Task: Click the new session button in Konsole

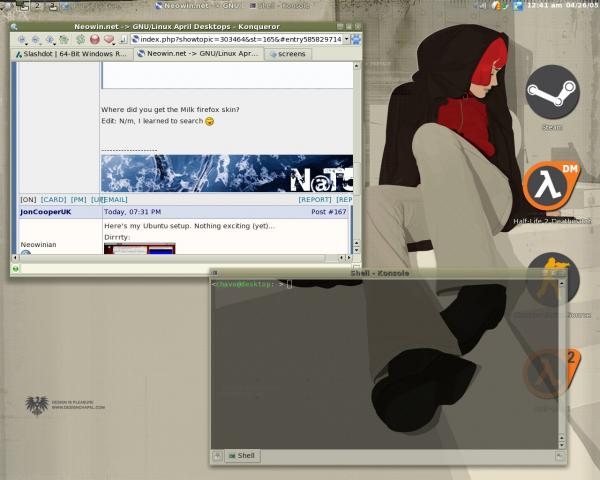Action: (x=217, y=456)
